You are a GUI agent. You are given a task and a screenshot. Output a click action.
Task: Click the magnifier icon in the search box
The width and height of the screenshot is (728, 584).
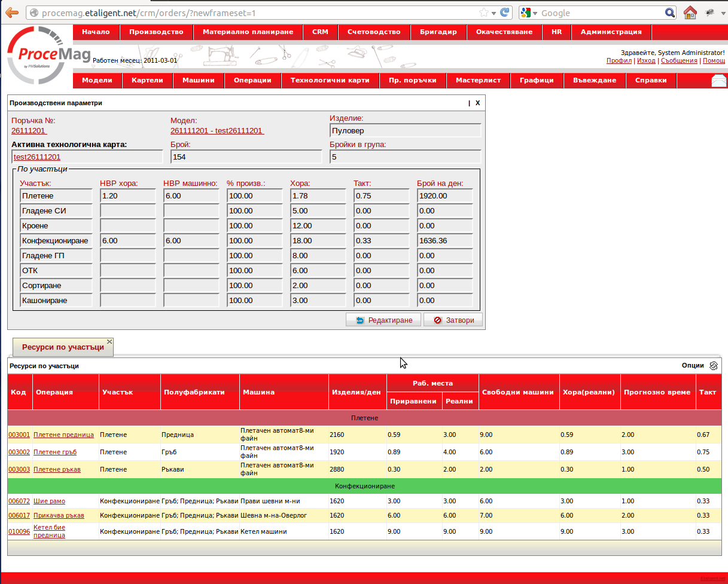(x=670, y=13)
